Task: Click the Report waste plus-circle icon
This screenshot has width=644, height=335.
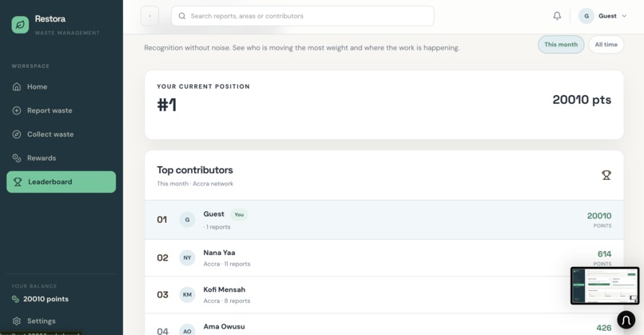Action: coord(17,110)
